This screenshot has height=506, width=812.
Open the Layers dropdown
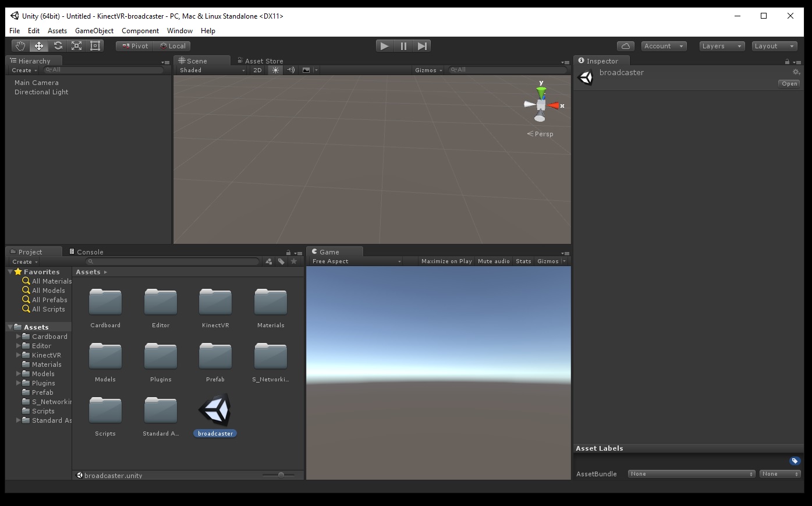pyautogui.click(x=722, y=46)
